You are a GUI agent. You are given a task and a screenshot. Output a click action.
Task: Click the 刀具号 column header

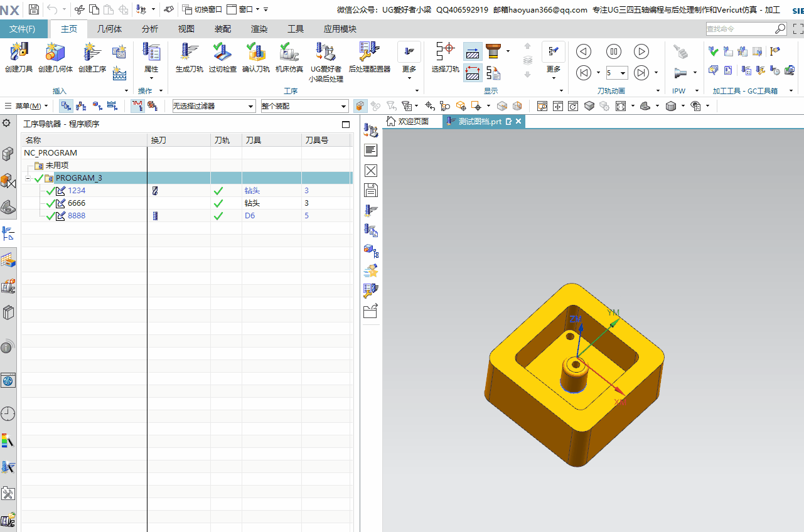click(x=325, y=140)
